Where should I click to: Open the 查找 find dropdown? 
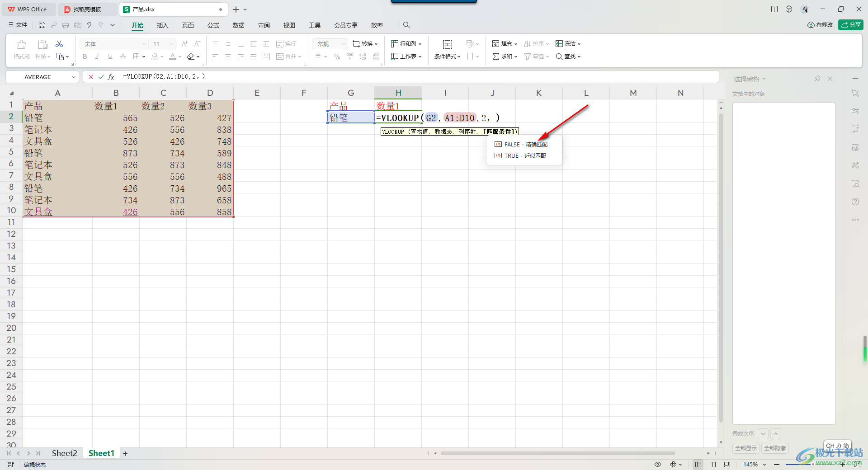pyautogui.click(x=568, y=56)
